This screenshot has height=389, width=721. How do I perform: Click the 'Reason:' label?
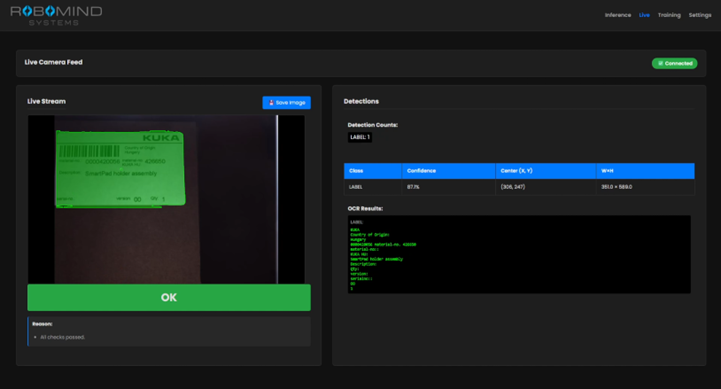tap(42, 324)
